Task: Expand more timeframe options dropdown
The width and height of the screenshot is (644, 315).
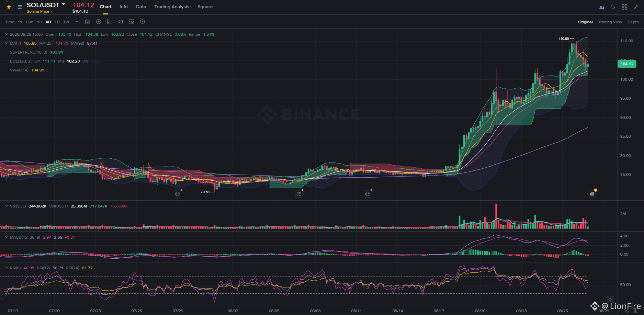Action: pos(77,22)
